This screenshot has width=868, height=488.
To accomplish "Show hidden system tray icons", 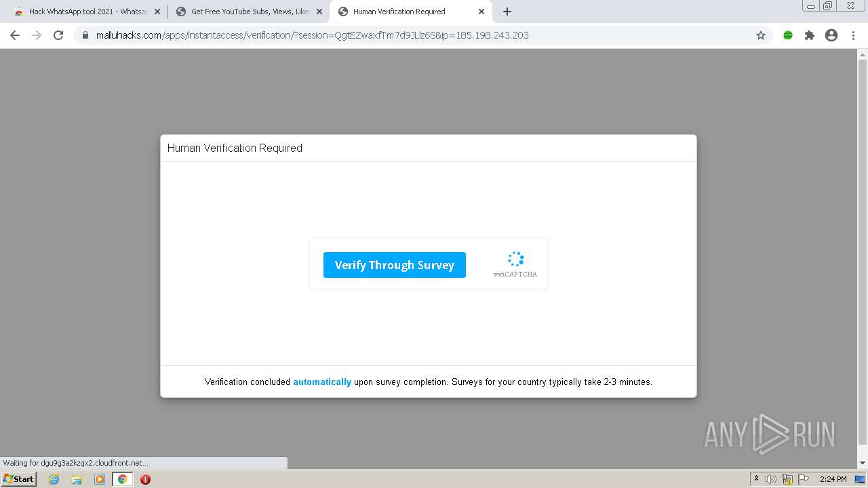I will [756, 479].
